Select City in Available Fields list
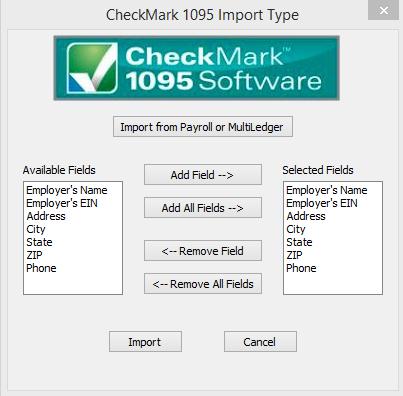The image size is (403, 396). click(36, 229)
